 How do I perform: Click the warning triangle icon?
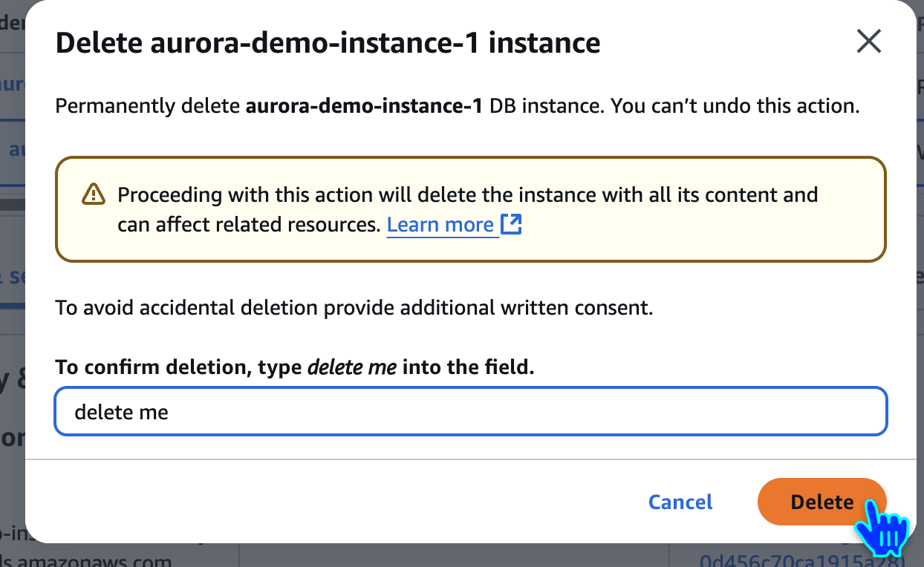pos(93,195)
